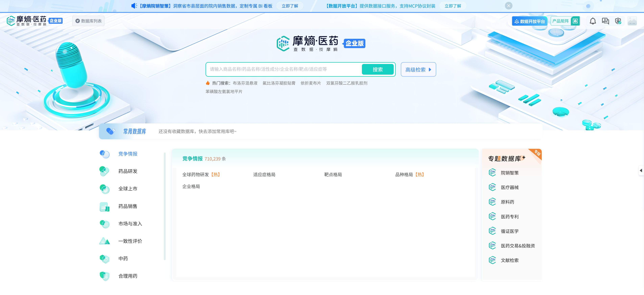
Task: Open the user avatar thumbnail
Action: (632, 21)
